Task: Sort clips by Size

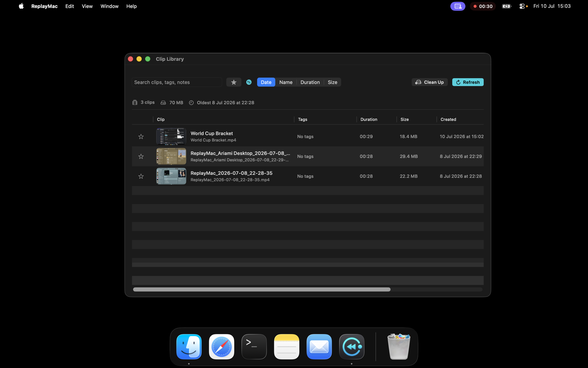Action: coord(333,82)
